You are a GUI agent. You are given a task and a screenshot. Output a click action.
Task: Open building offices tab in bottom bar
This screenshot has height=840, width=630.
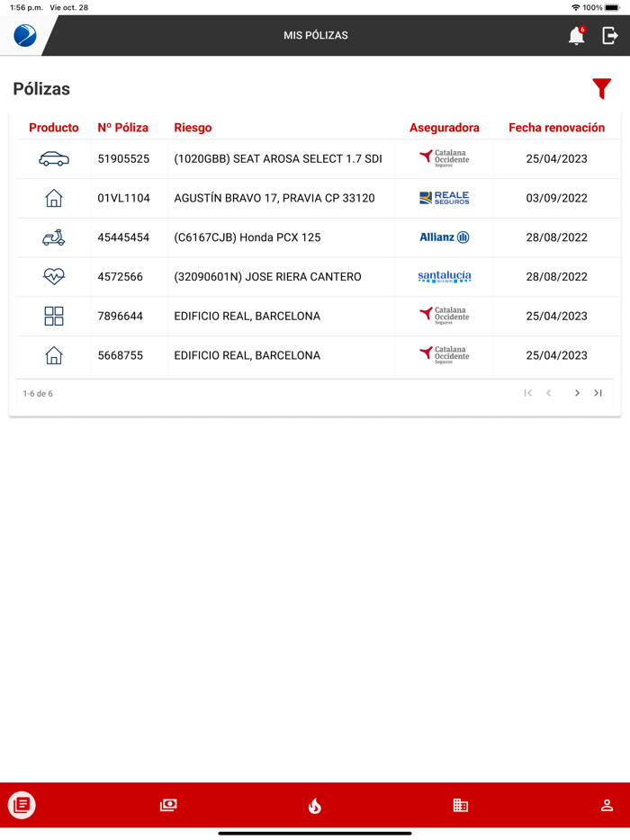pos(461,805)
